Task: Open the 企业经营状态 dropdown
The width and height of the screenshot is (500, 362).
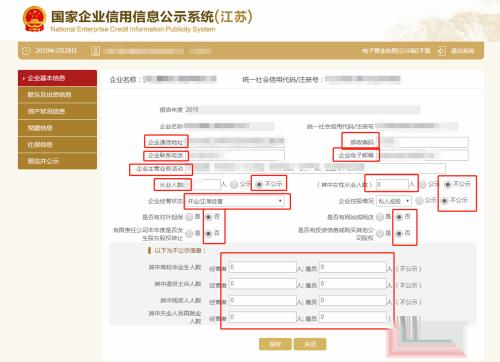Action: point(235,201)
